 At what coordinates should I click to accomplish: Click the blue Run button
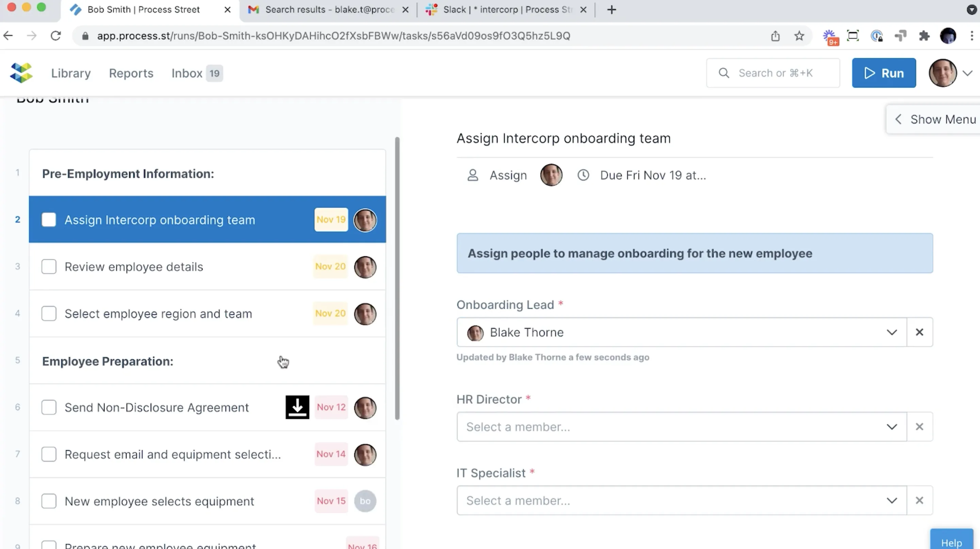(884, 73)
